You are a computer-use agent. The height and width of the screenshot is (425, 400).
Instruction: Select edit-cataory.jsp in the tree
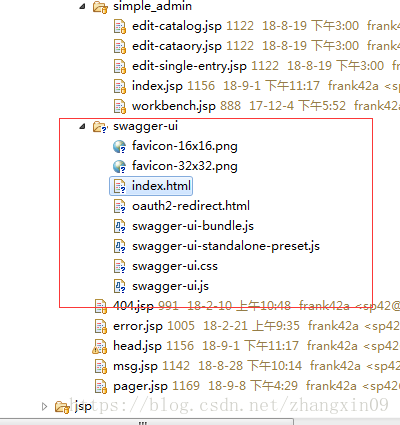coord(177,46)
